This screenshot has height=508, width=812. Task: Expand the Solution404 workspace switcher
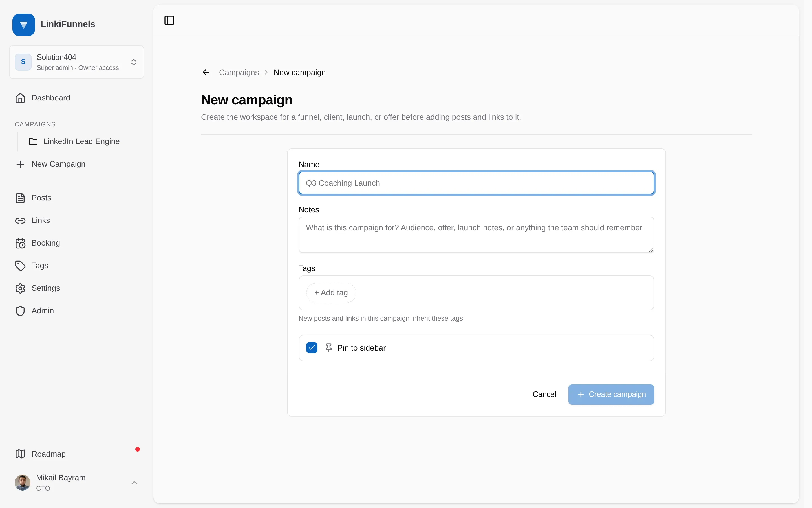click(x=76, y=62)
